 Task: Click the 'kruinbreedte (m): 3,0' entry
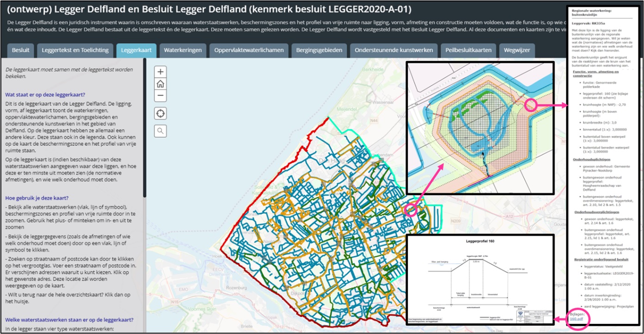click(601, 122)
